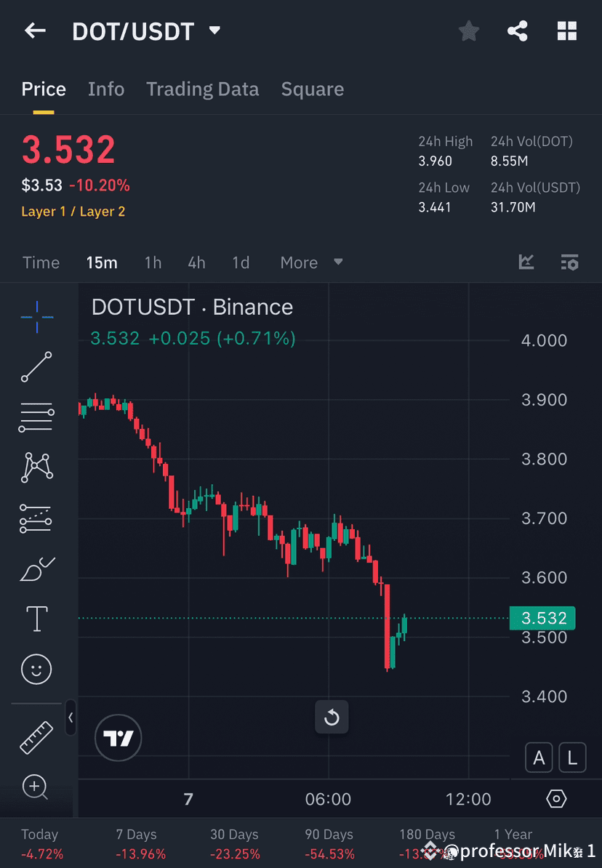Viewport: 602px width, 868px height.
Task: Select the brush drawing tool
Action: (x=36, y=569)
